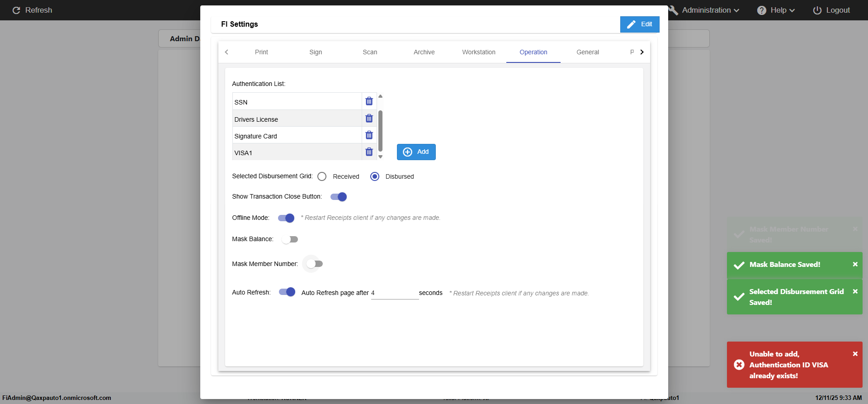The image size is (868, 404).
Task: Click Add to add authentication ID
Action: pos(416,152)
